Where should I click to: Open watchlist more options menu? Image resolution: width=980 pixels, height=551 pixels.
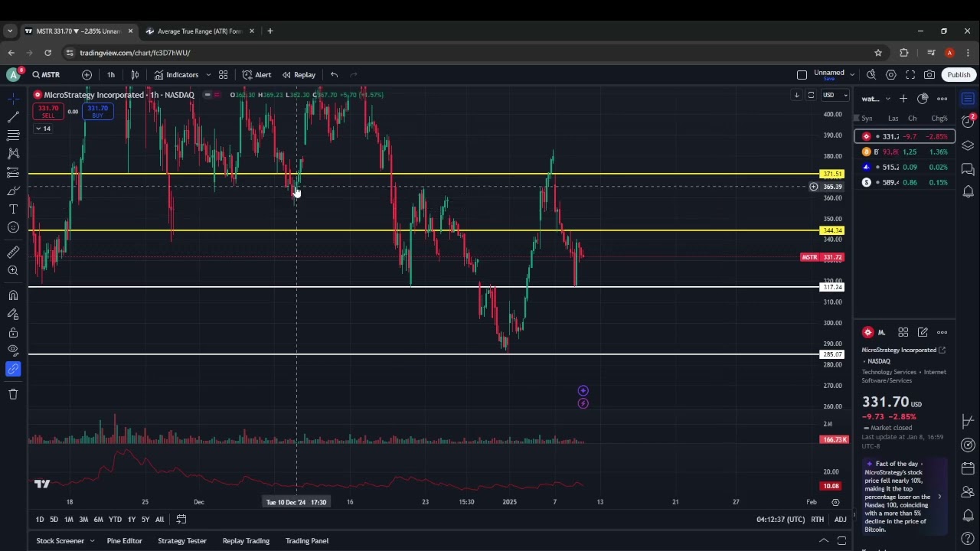point(942,99)
